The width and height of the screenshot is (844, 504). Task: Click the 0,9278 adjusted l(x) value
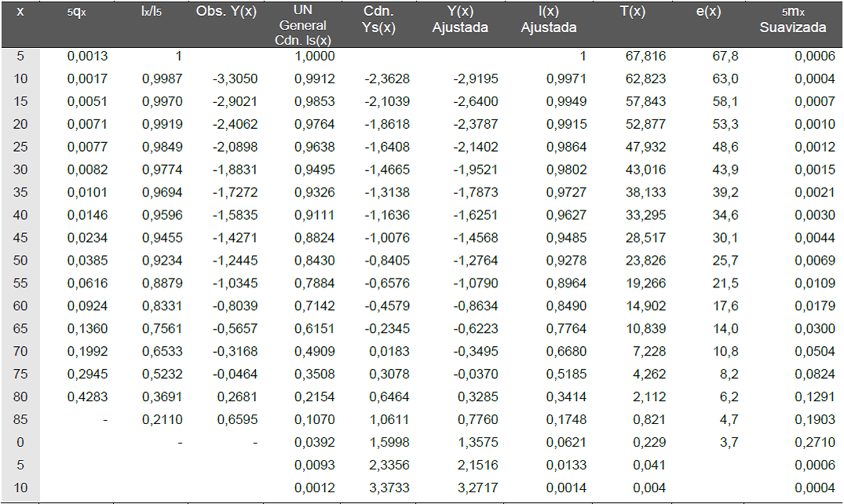[566, 261]
